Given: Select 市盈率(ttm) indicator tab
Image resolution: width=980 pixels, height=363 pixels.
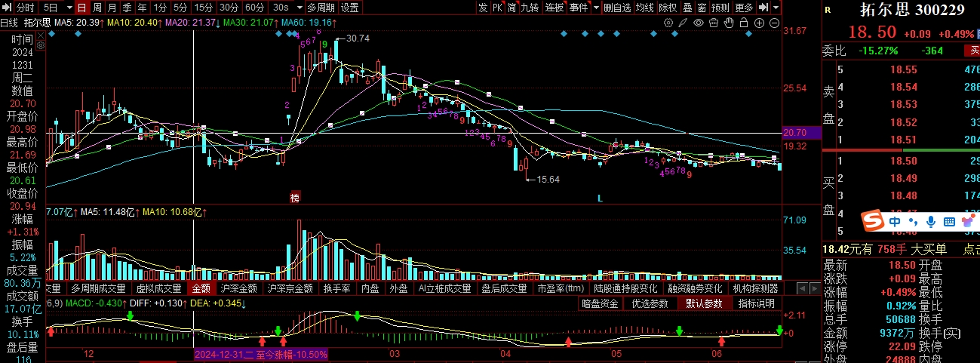Looking at the screenshot, I should point(561,288).
